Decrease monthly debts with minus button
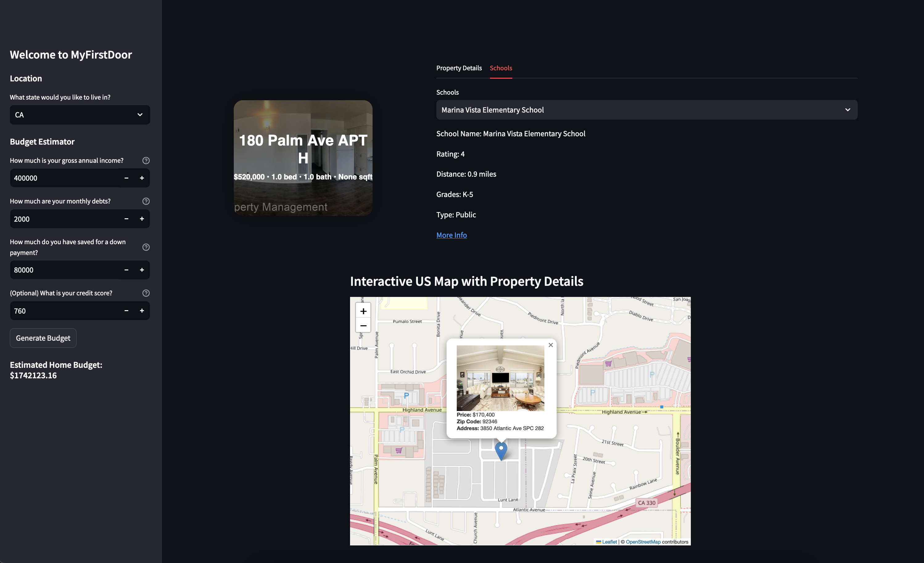The image size is (924, 563). (126, 219)
